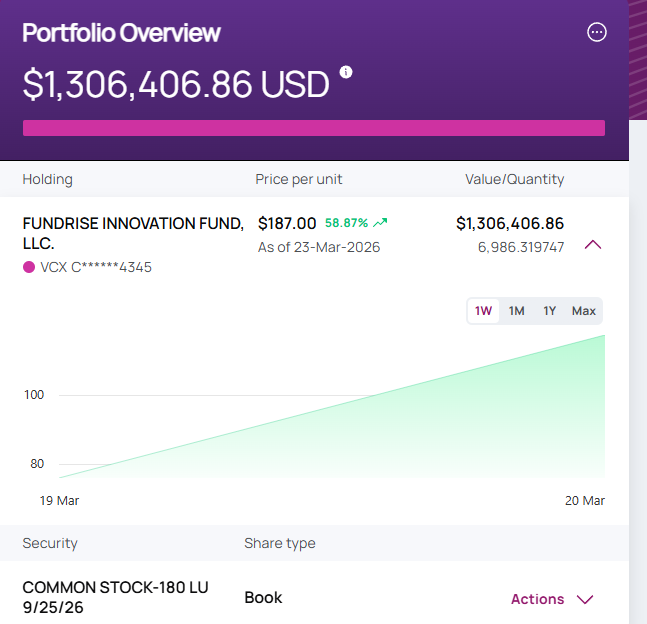Click the Price per unit column header
This screenshot has width=647, height=624.
click(x=299, y=179)
